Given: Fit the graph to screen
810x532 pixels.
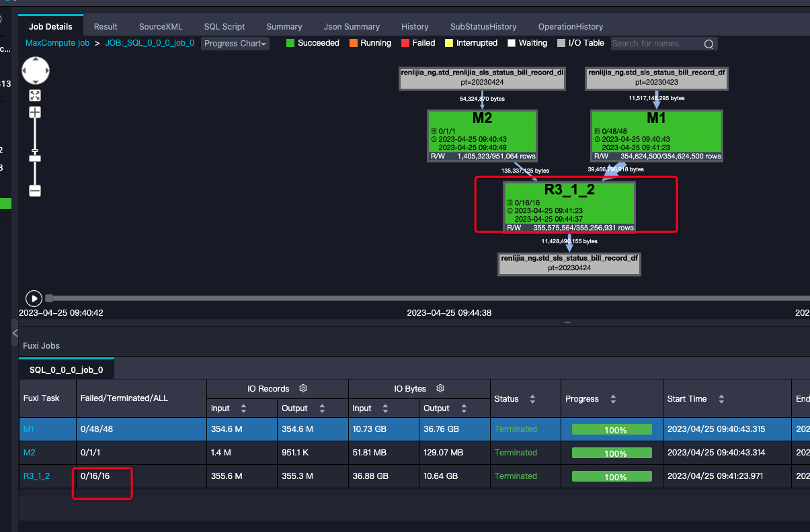Looking at the screenshot, I should tap(35, 95).
